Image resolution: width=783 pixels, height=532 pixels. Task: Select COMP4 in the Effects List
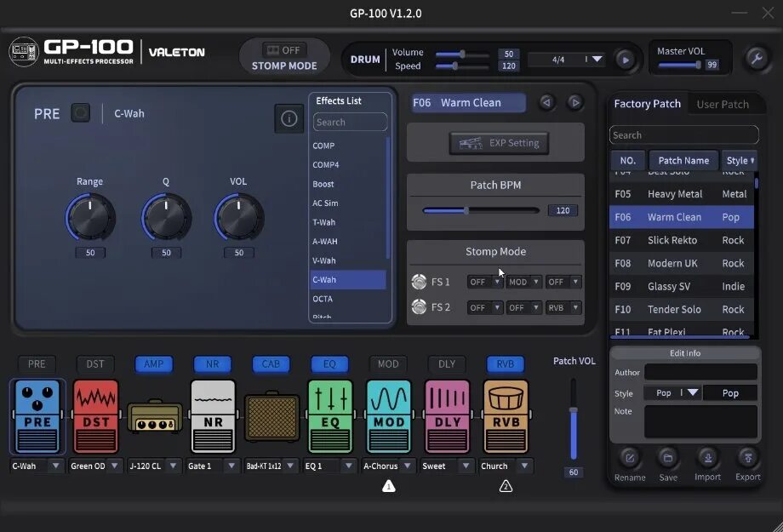click(x=347, y=165)
